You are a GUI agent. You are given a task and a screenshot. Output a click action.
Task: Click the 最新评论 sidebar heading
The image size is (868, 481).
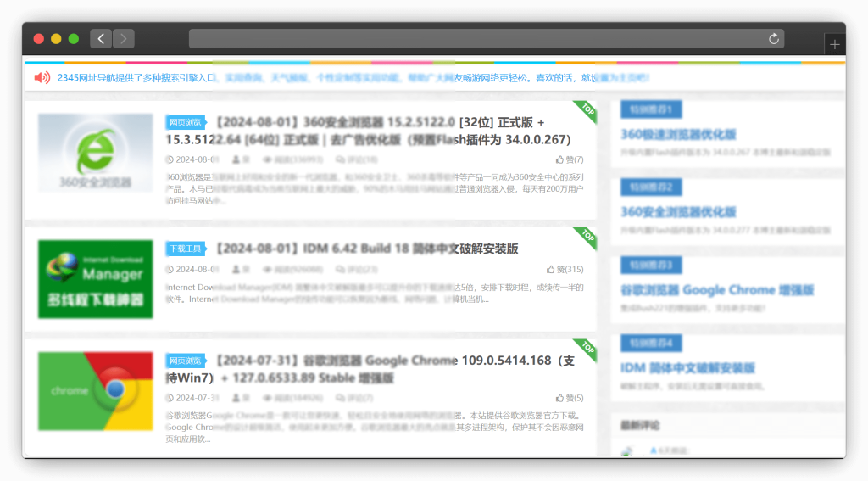640,426
